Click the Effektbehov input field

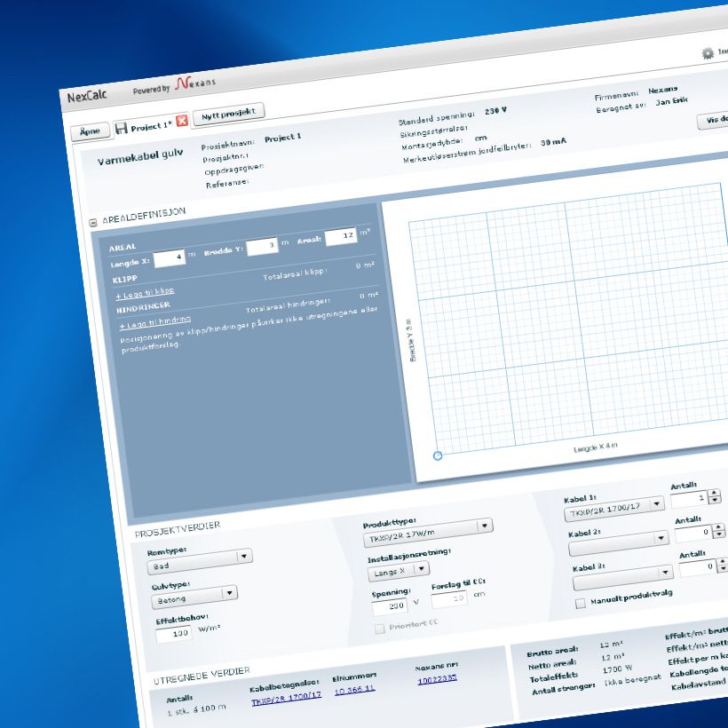pos(174,634)
